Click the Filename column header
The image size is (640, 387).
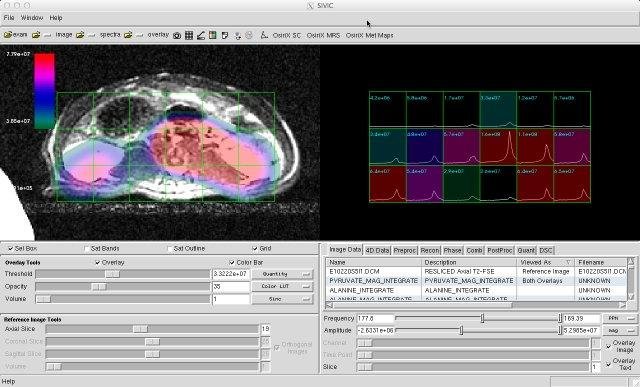pos(601,262)
